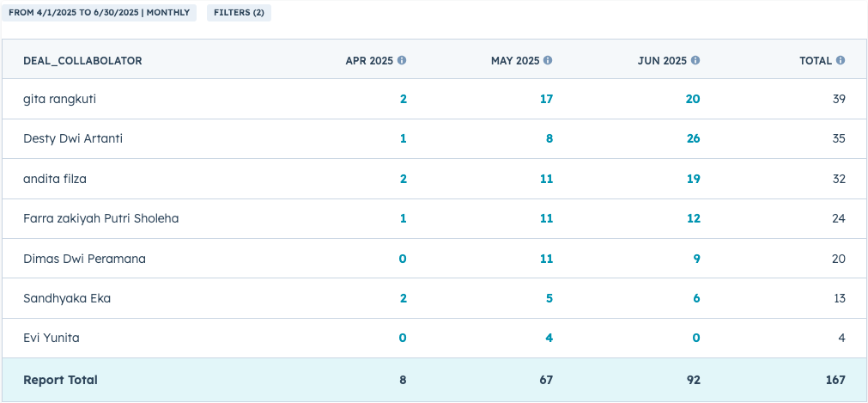
Task: Open Desty Dwi Artanti's April value 1
Action: [x=404, y=138]
